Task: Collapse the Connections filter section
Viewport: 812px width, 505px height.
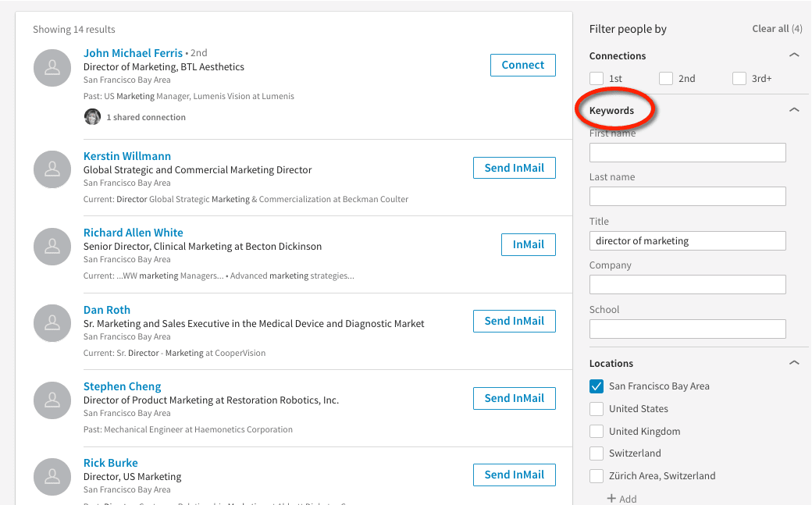Action: (794, 56)
